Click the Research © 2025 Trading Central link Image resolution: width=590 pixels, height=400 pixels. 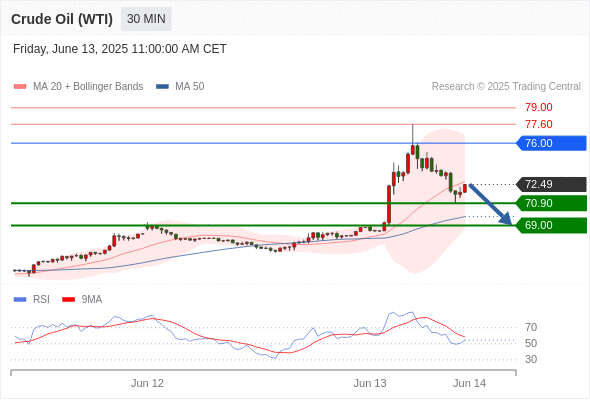pos(506,87)
